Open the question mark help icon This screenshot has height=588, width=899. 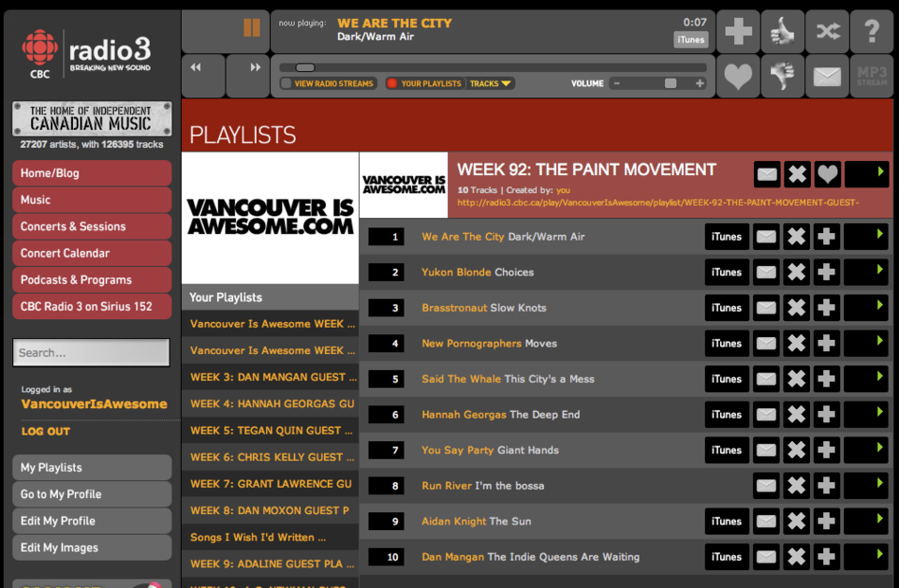tap(872, 31)
